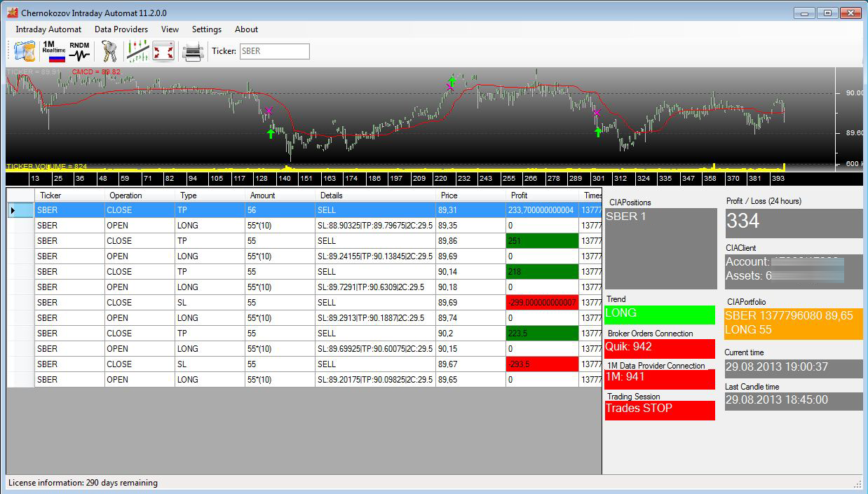The image size is (868, 494).
Task: Click the printer icon
Action: pos(193,51)
